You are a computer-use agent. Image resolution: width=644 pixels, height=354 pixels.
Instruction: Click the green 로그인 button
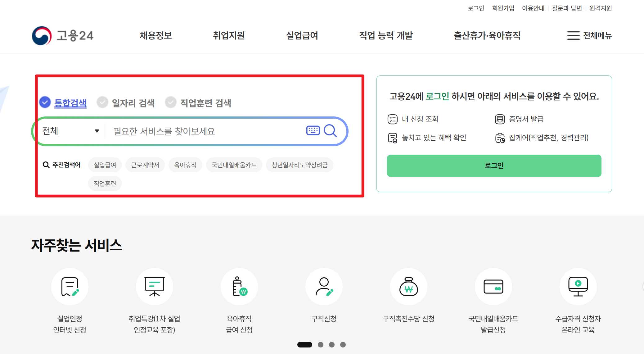(494, 166)
